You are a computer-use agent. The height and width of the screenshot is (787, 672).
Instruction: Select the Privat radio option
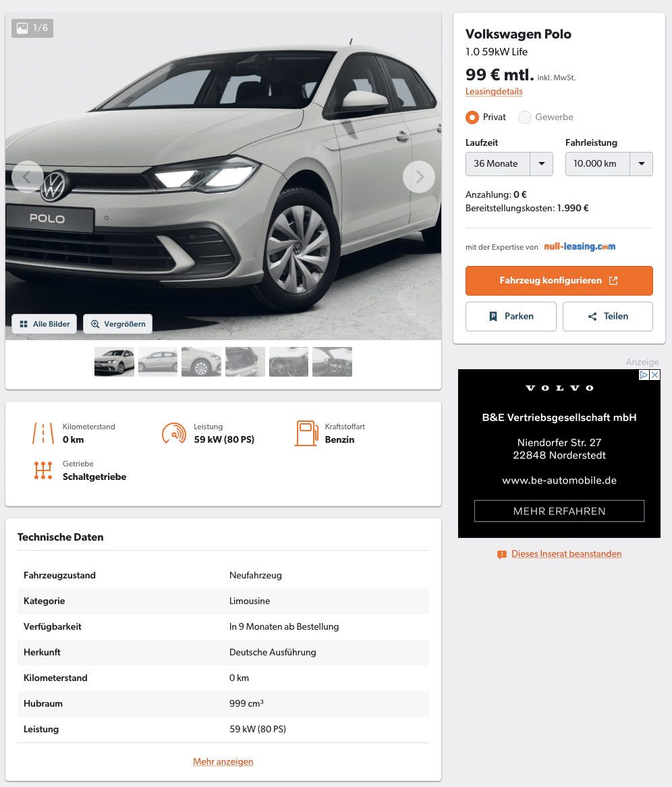[x=472, y=117]
